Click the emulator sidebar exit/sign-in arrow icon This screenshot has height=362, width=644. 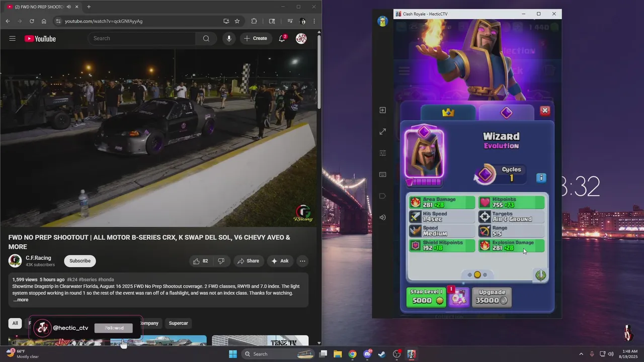click(383, 110)
